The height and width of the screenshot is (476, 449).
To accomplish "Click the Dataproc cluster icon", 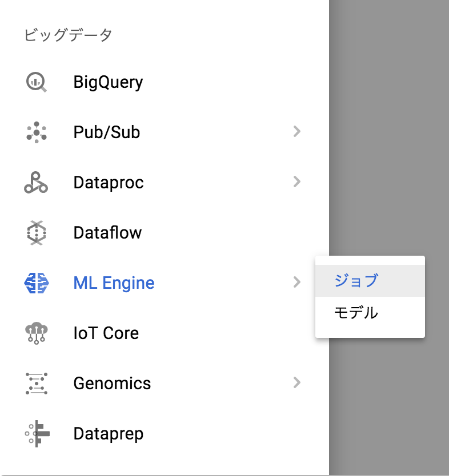I will point(36,183).
